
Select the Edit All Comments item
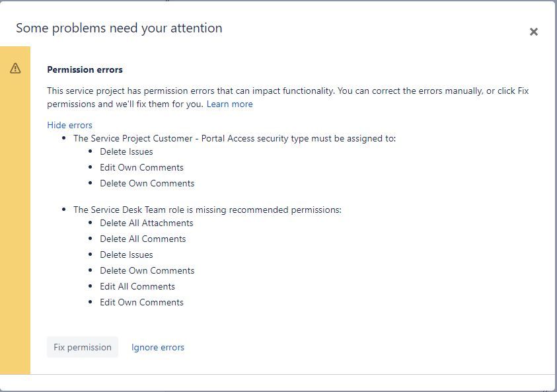[x=137, y=286]
